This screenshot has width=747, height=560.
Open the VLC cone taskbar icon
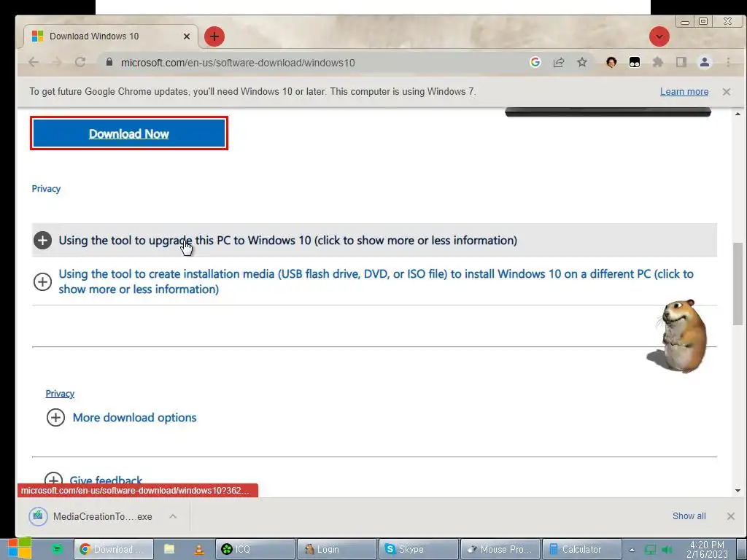click(199, 549)
